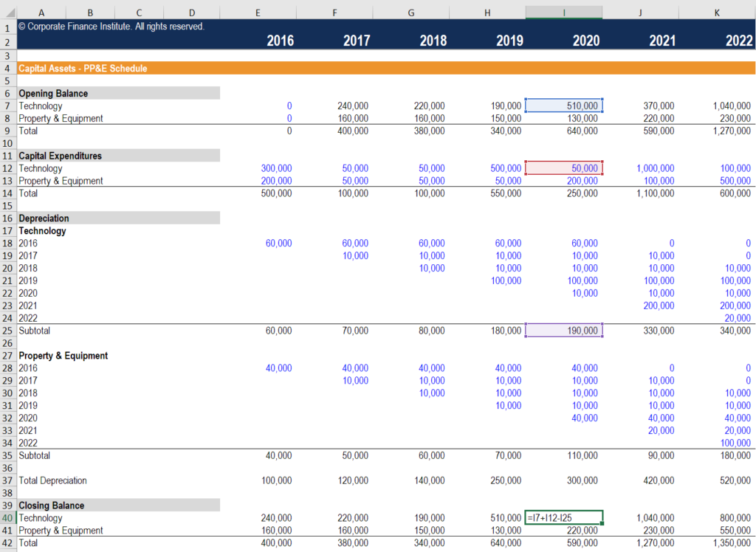The width and height of the screenshot is (756, 552).
Task: Select row 7 by clicking its row number
Action: [8, 106]
